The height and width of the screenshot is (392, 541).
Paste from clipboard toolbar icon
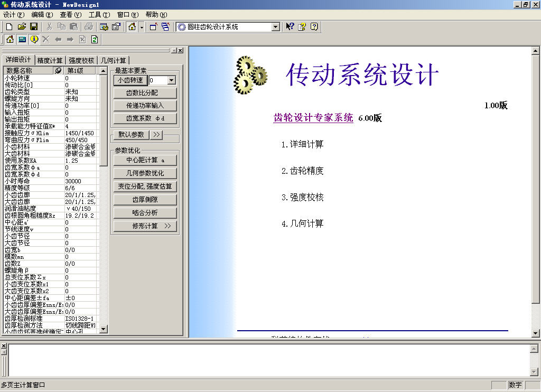pos(73,27)
